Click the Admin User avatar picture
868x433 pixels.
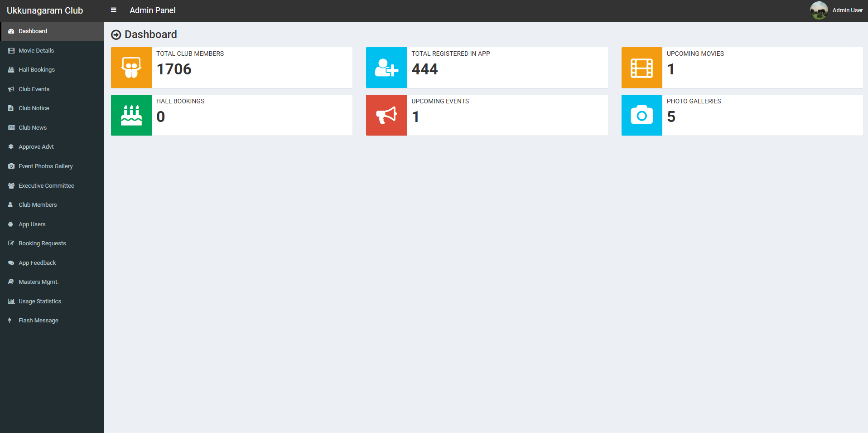(x=819, y=10)
